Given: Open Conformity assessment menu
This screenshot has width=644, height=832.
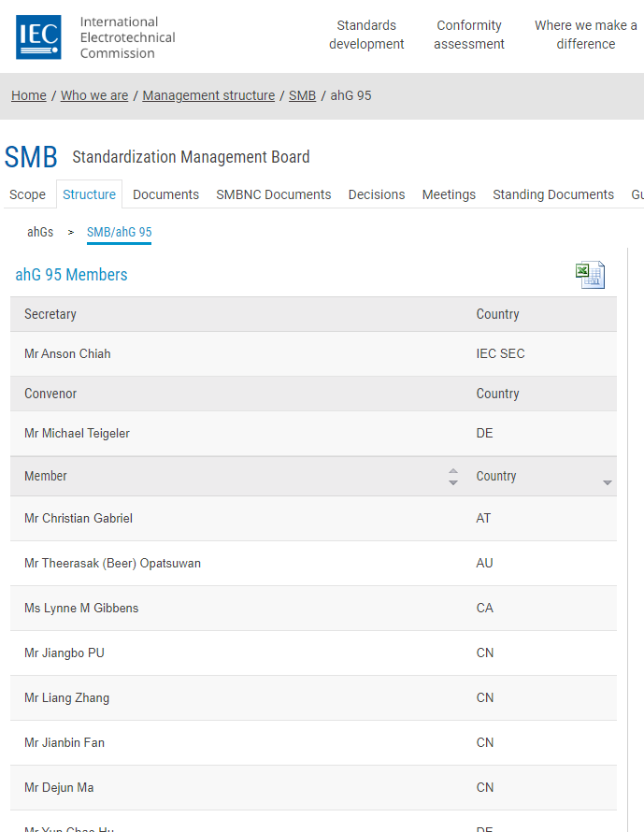Looking at the screenshot, I should pos(469,35).
